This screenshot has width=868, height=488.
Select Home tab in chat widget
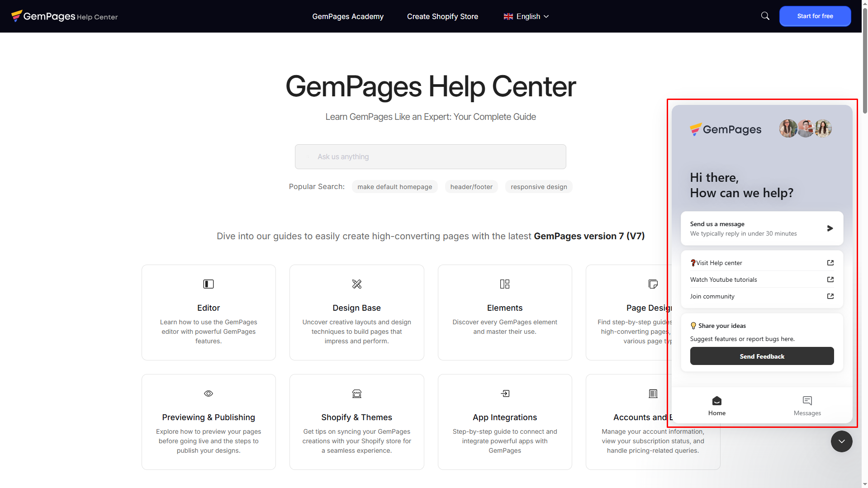pyautogui.click(x=716, y=405)
